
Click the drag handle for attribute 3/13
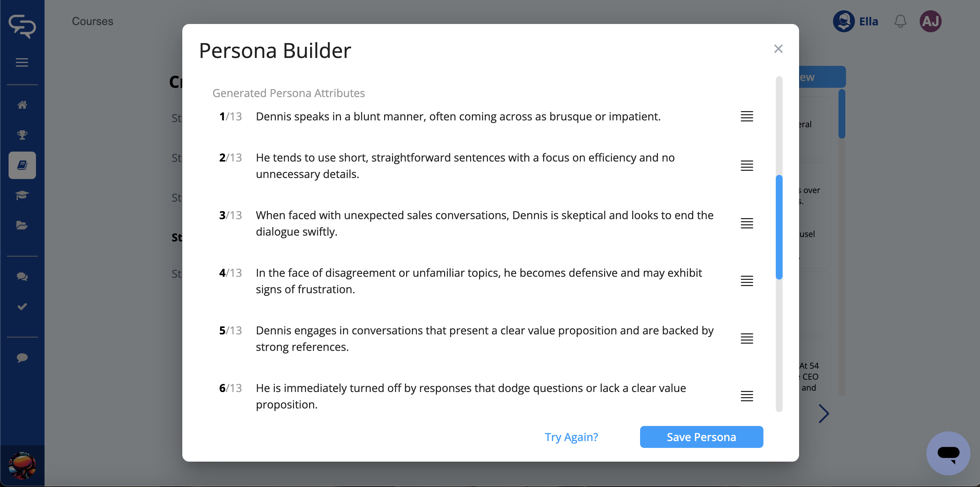746,224
